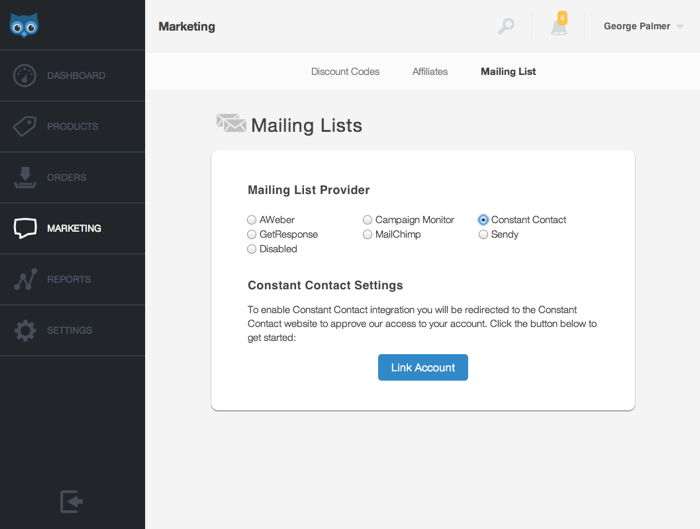Click the Reports graph icon

[25, 279]
